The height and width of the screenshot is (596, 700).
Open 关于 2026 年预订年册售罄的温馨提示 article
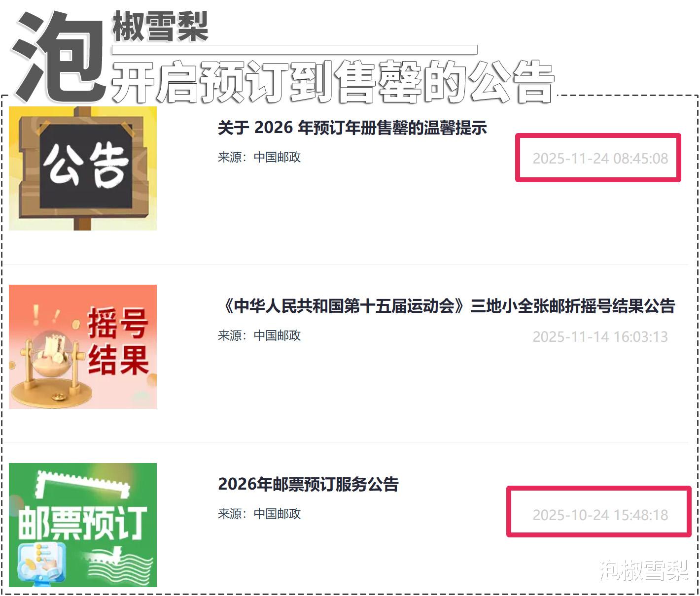click(352, 128)
